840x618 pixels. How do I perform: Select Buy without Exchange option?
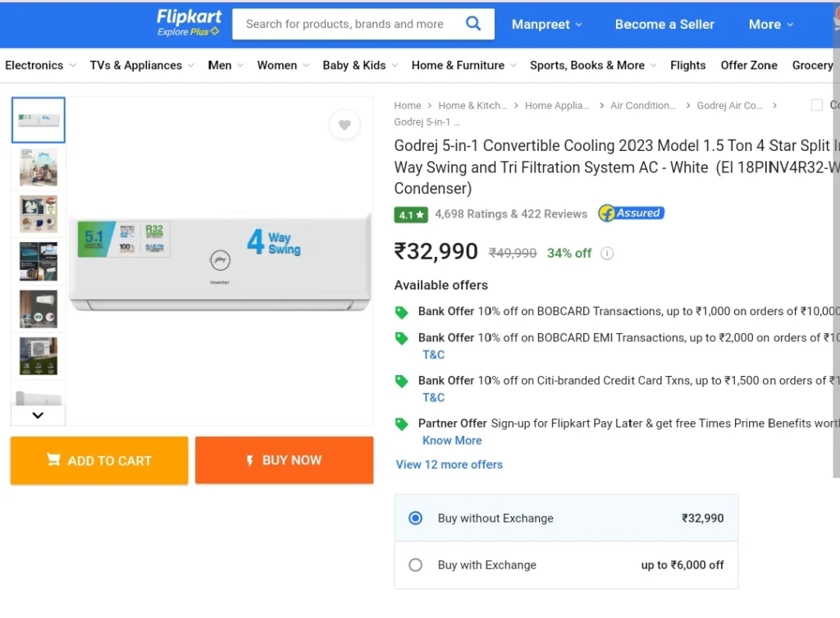click(415, 518)
